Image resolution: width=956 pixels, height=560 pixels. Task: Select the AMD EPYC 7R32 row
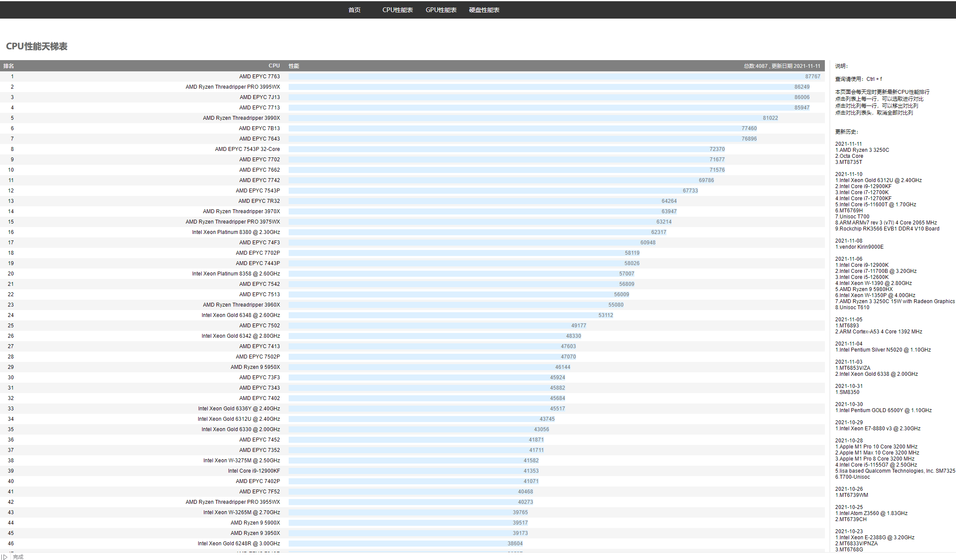click(x=412, y=201)
